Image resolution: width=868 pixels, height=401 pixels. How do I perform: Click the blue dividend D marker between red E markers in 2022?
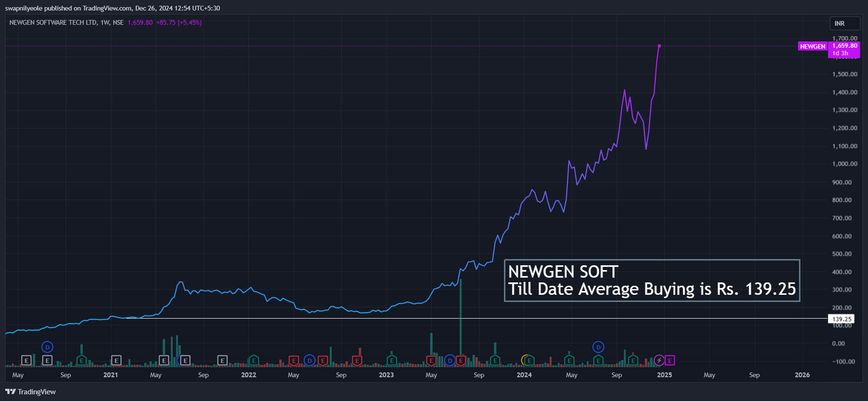(x=309, y=361)
